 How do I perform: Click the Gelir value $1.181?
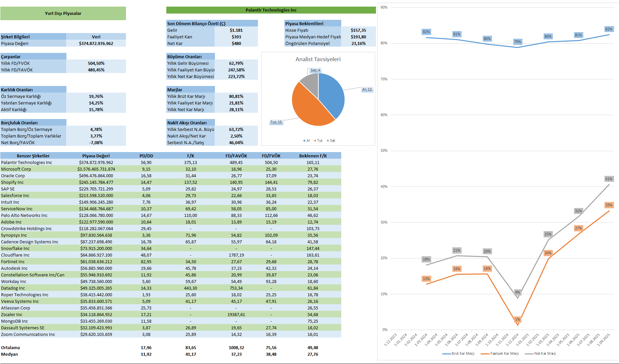click(236, 30)
